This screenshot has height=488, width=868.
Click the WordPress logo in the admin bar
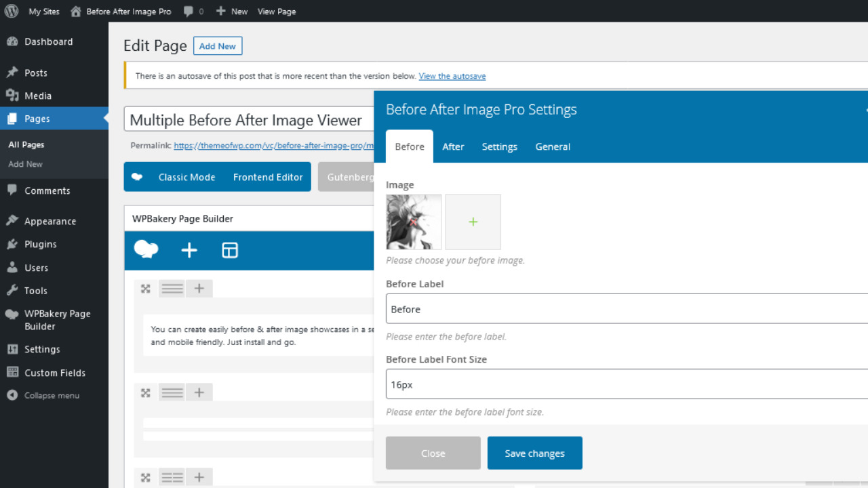(x=12, y=11)
